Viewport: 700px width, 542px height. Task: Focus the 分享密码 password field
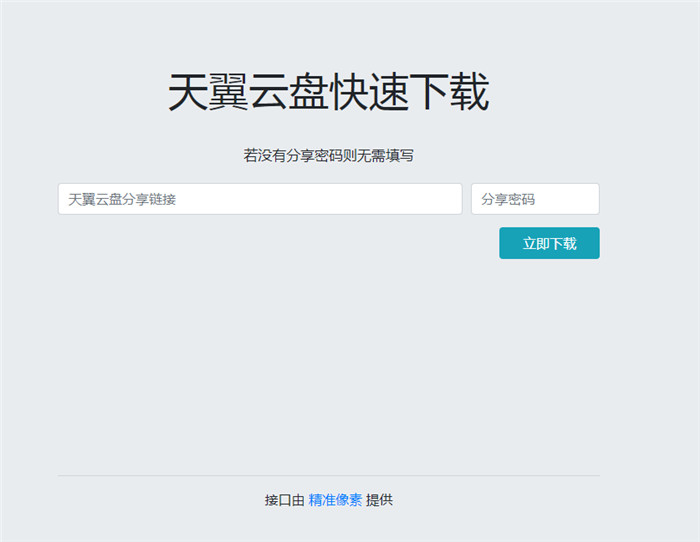[535, 199]
